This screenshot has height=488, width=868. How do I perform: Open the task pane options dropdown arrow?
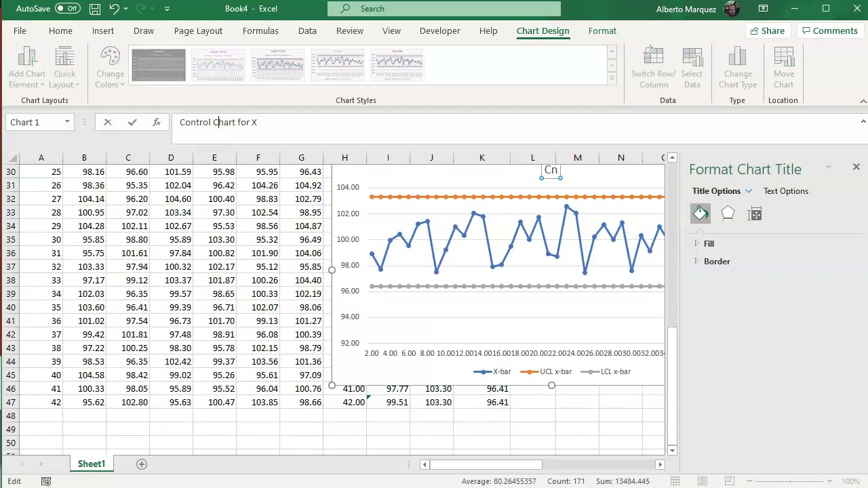[828, 167]
